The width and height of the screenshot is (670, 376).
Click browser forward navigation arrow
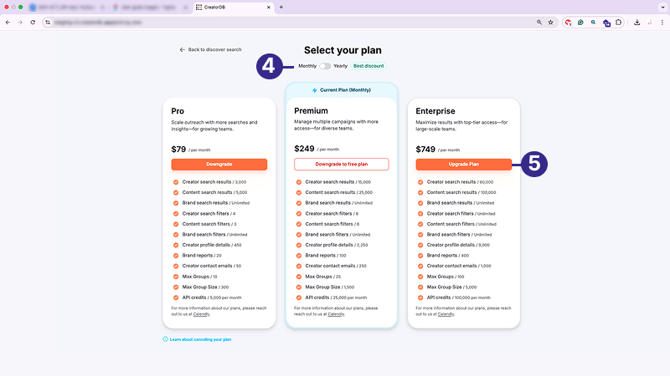coord(20,22)
